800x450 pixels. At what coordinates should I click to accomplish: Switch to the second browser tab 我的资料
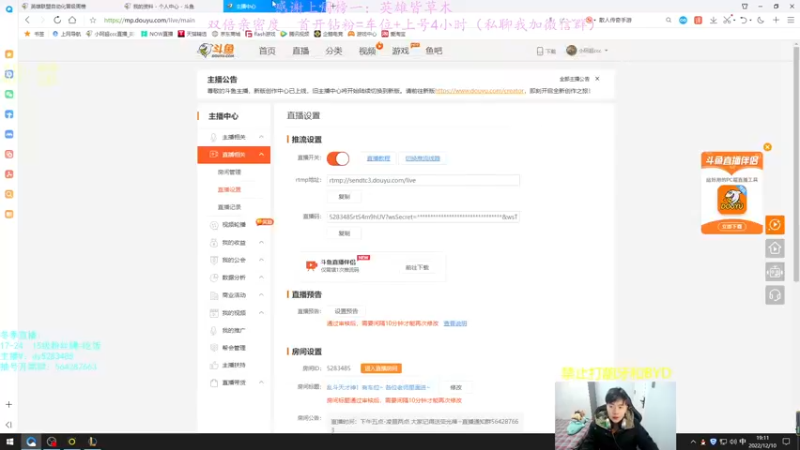pos(161,6)
